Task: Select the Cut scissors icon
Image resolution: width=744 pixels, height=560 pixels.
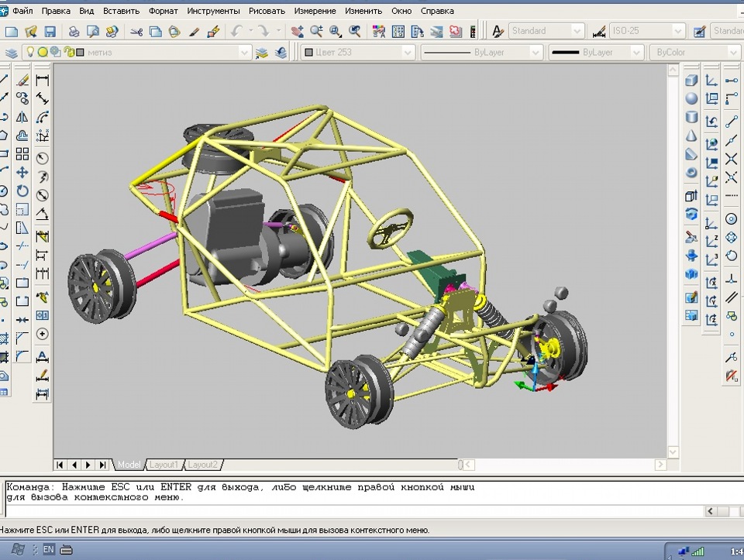Action: [136, 32]
